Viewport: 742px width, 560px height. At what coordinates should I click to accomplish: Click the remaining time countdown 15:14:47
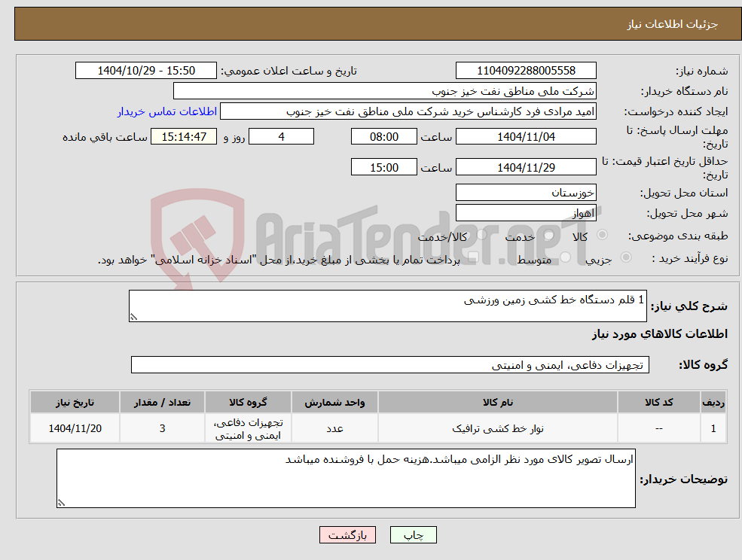pos(184,137)
